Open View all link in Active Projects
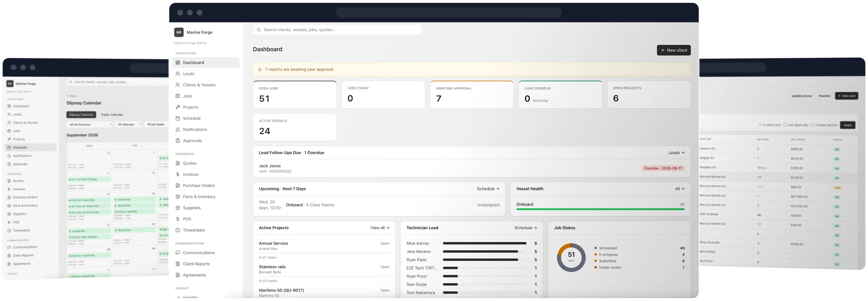 coord(379,228)
